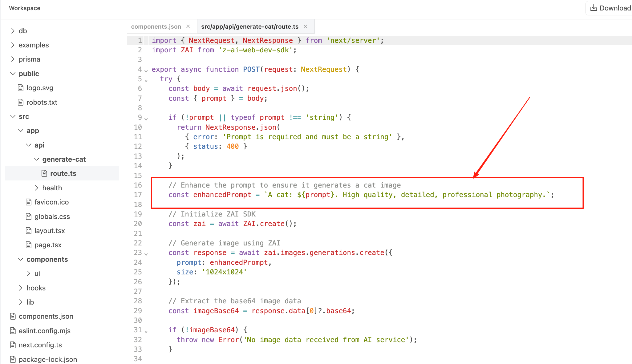Fold the if block at line 9
The image size is (632, 364).
pos(146,119)
